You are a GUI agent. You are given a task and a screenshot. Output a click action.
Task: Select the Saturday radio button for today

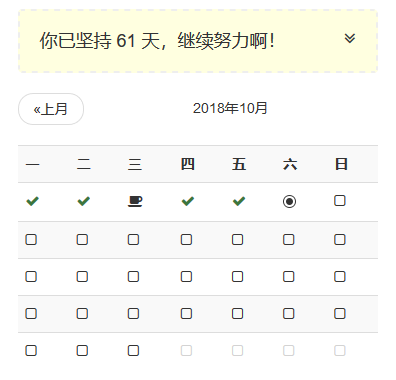click(x=289, y=201)
